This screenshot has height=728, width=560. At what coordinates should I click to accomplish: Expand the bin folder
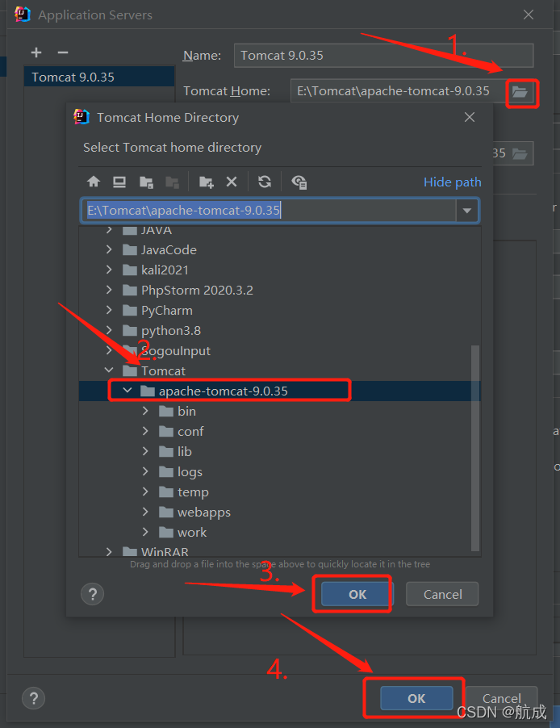[x=145, y=411]
